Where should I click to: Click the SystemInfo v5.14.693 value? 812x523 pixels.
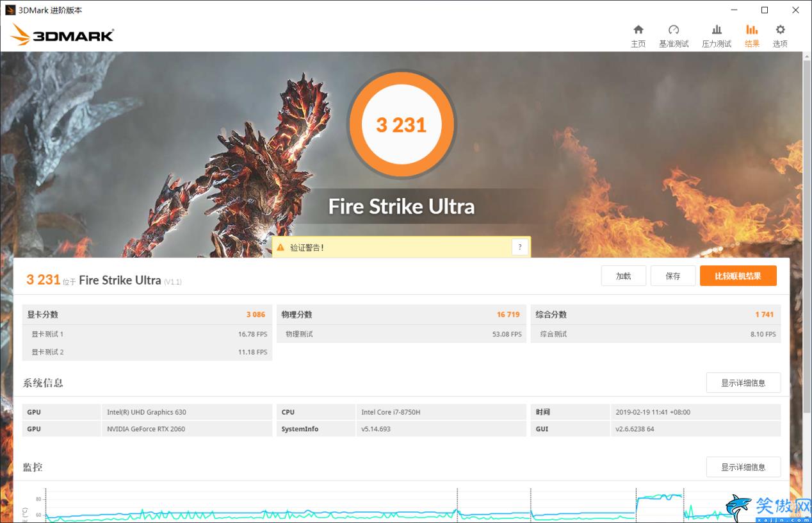point(376,429)
